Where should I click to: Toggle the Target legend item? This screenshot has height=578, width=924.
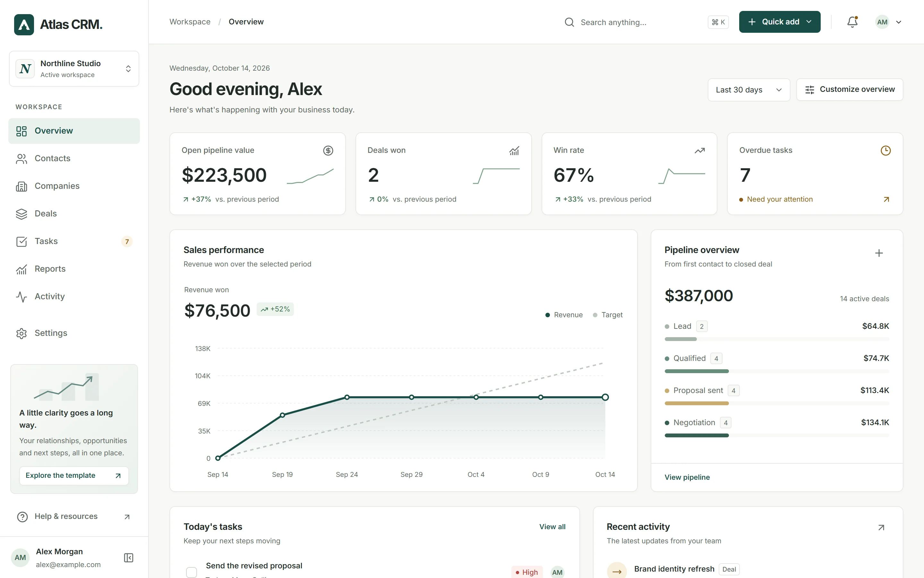607,315
